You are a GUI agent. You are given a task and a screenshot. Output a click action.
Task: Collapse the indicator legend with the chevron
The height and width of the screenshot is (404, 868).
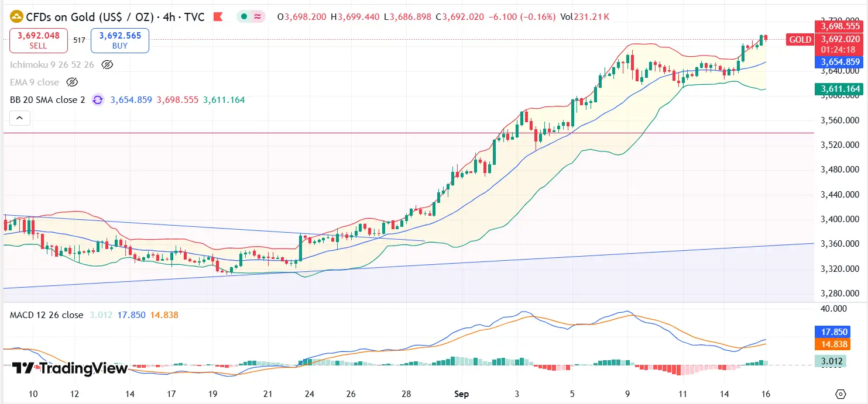tap(19, 118)
